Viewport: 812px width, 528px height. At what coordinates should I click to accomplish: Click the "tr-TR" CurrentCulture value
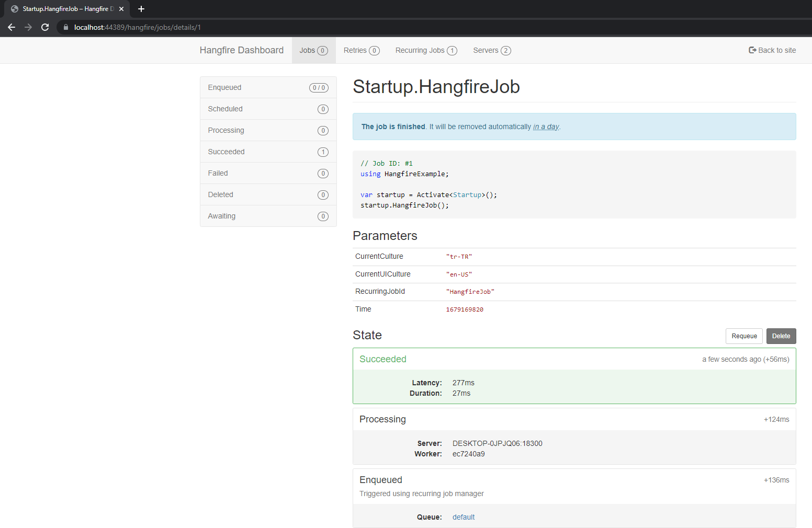pyautogui.click(x=459, y=257)
